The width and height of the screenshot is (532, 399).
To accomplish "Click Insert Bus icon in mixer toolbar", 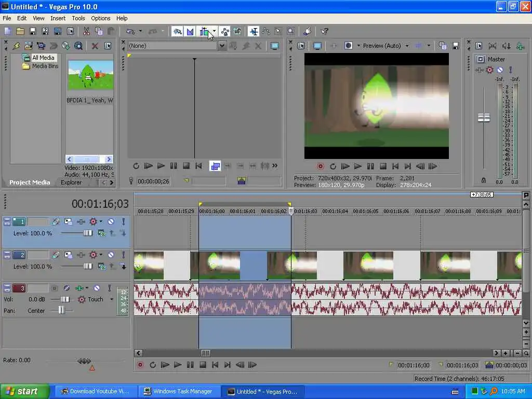I will (520, 46).
